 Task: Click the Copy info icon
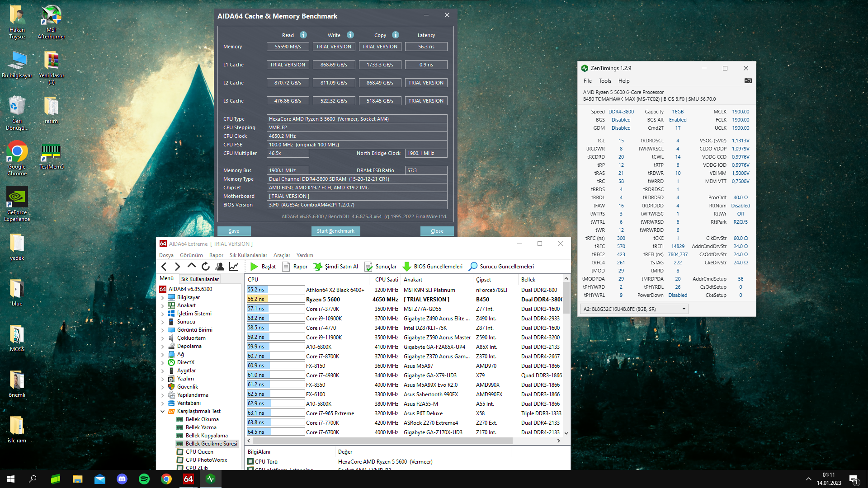coord(396,35)
